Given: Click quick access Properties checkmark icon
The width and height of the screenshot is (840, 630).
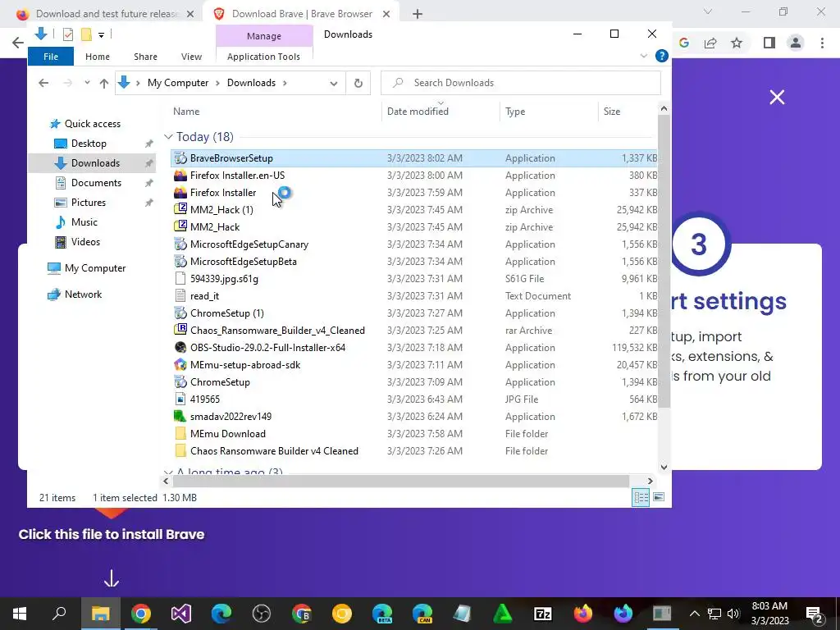Looking at the screenshot, I should click(67, 34).
